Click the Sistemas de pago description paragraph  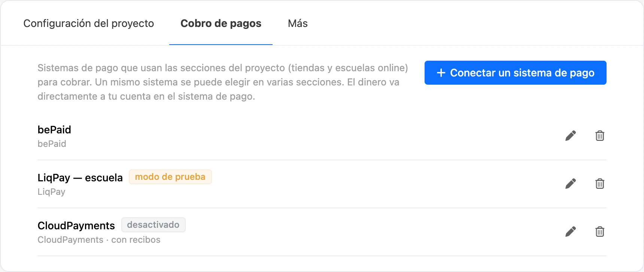[223, 82]
